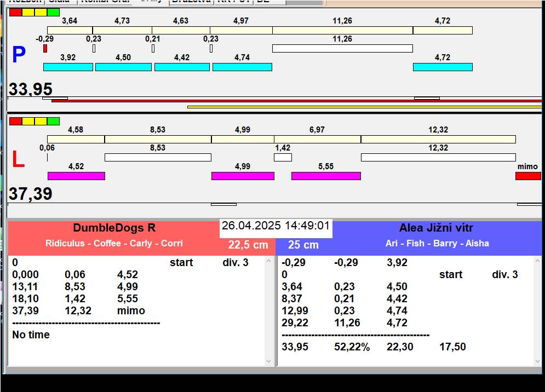Click the red start light in lane L

tap(15, 121)
